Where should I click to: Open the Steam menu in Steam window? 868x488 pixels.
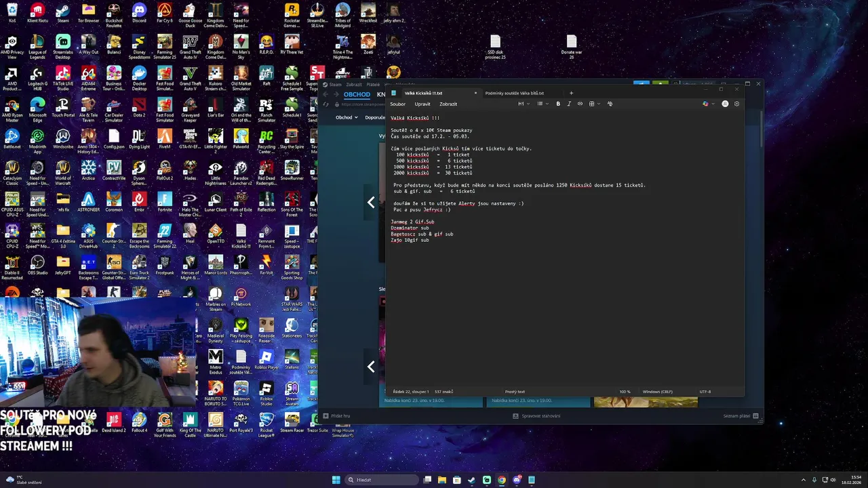[x=335, y=85]
